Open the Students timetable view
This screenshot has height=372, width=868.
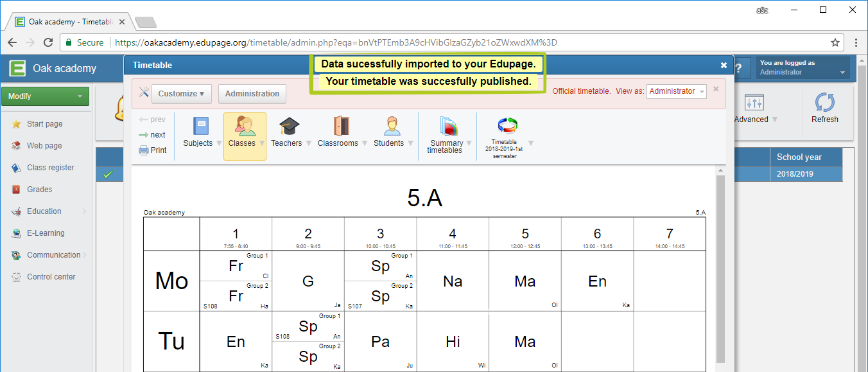[x=388, y=132]
